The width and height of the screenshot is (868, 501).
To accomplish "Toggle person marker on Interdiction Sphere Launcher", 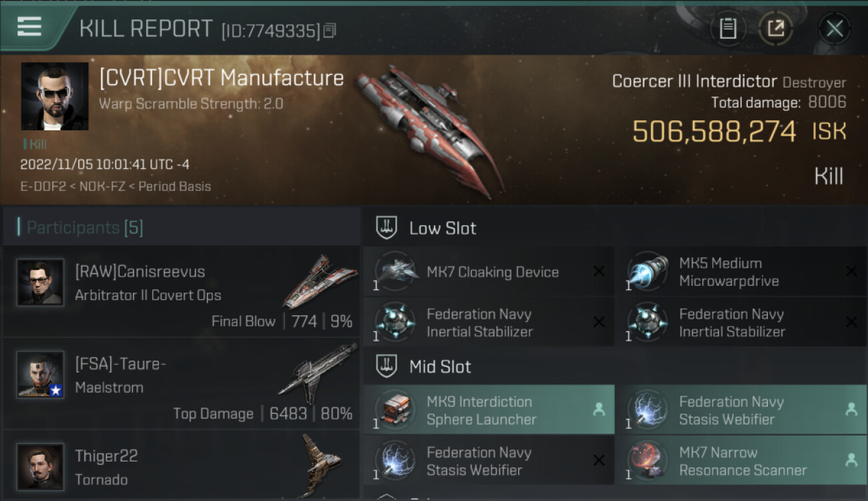I will click(x=599, y=409).
